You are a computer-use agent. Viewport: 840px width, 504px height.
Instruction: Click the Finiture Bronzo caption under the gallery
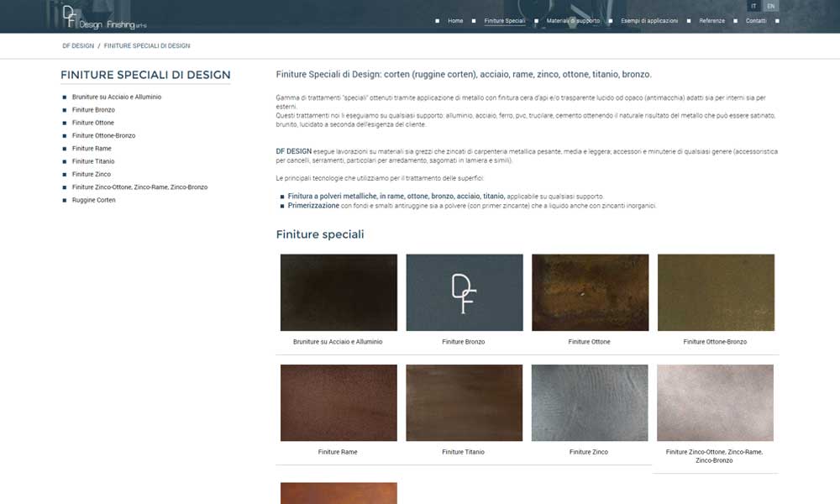tap(464, 342)
